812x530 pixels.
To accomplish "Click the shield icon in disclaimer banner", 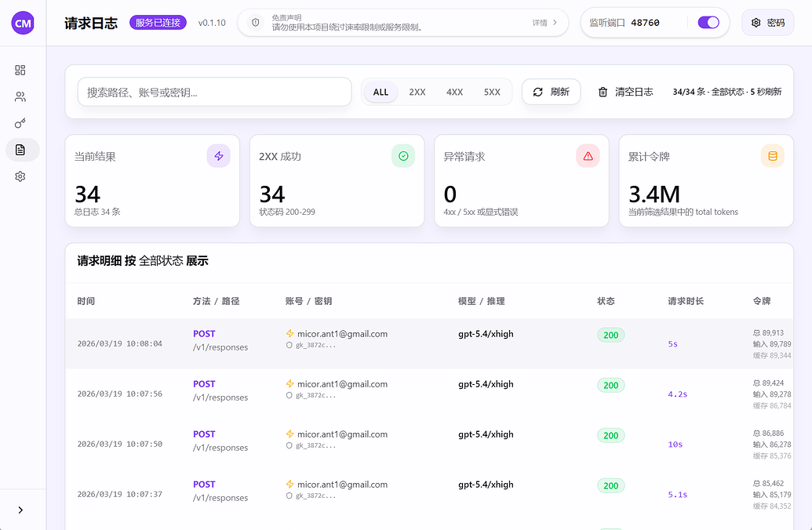I will pos(255,23).
